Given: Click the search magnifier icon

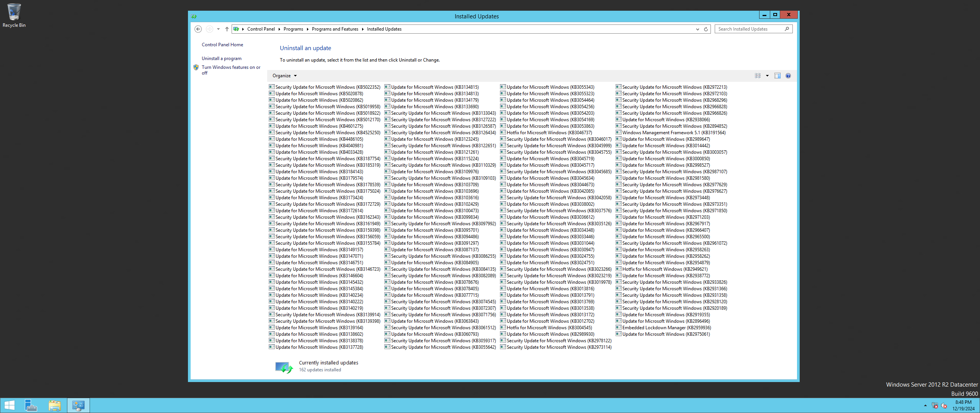Looking at the screenshot, I should pyautogui.click(x=787, y=29).
